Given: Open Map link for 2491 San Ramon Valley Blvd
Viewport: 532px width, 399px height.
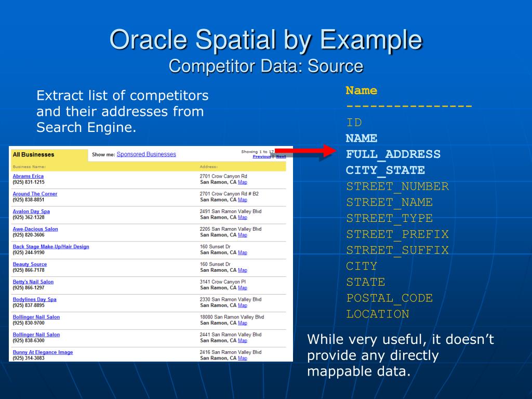Looking at the screenshot, I should tap(243, 218).
